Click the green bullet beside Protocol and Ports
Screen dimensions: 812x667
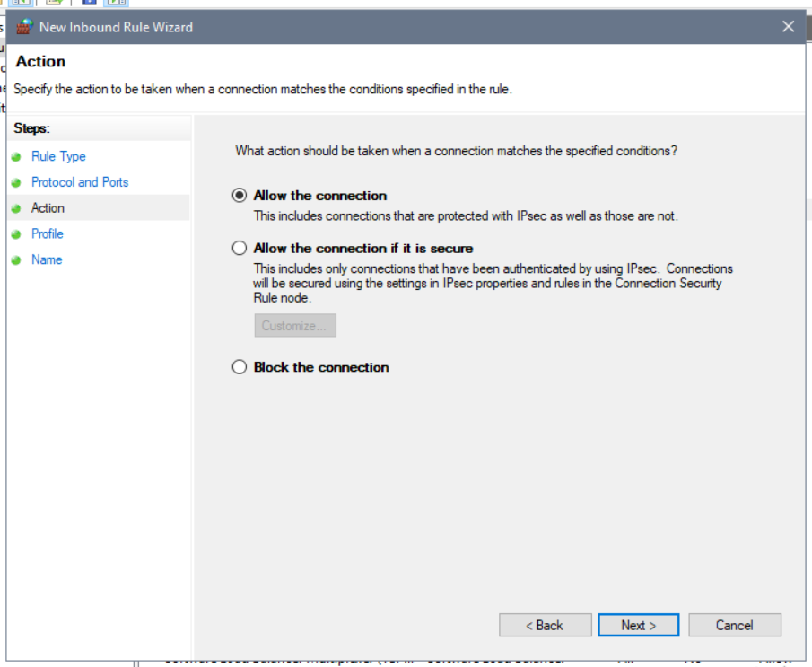(16, 183)
